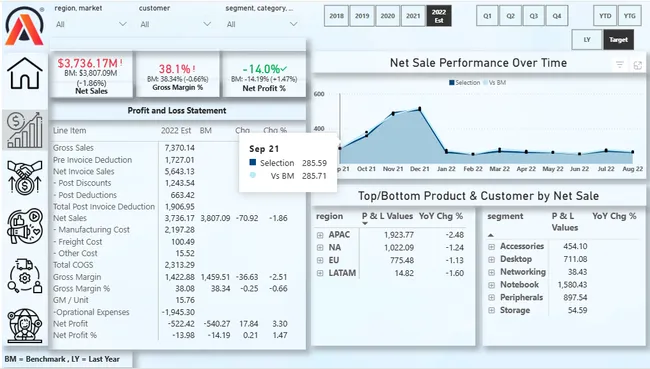Screen dimensions: 650x369
Task: Switch to YTD view
Action: [x=605, y=16]
